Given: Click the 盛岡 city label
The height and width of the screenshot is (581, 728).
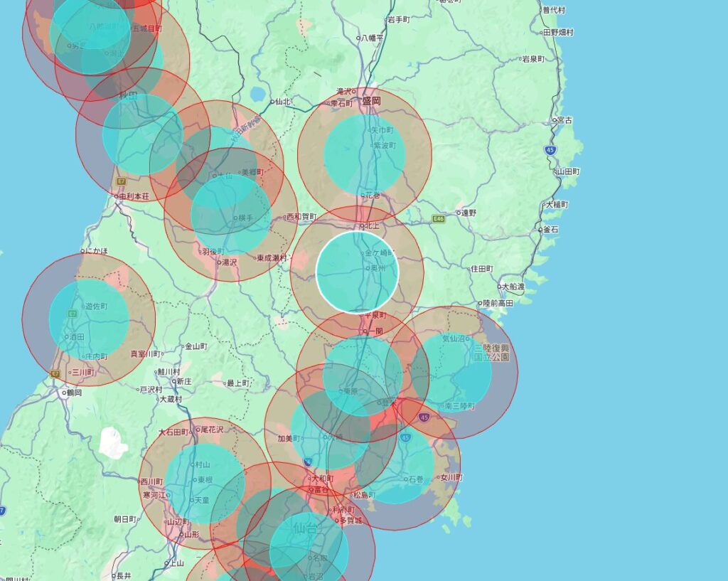Looking at the screenshot, I should pyautogui.click(x=371, y=101).
